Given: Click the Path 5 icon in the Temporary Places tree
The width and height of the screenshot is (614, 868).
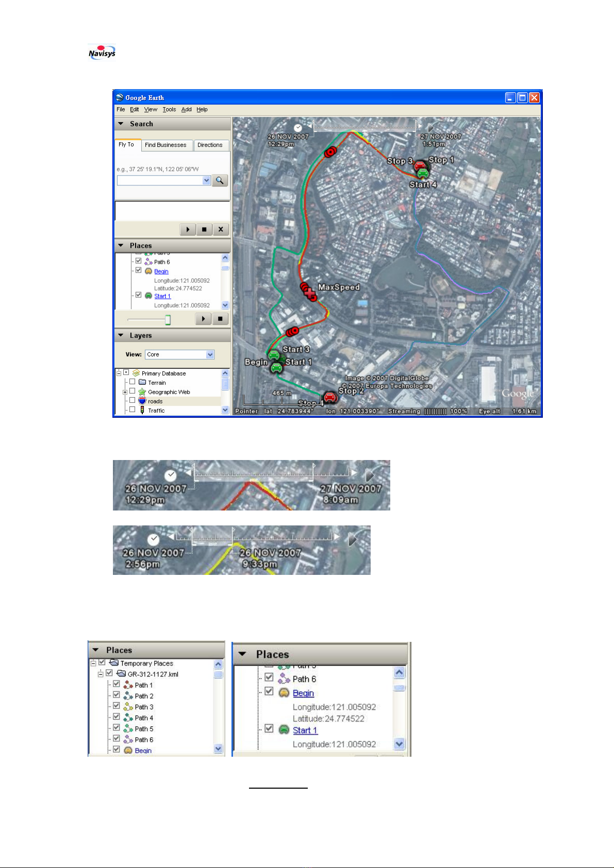Looking at the screenshot, I should (x=128, y=728).
